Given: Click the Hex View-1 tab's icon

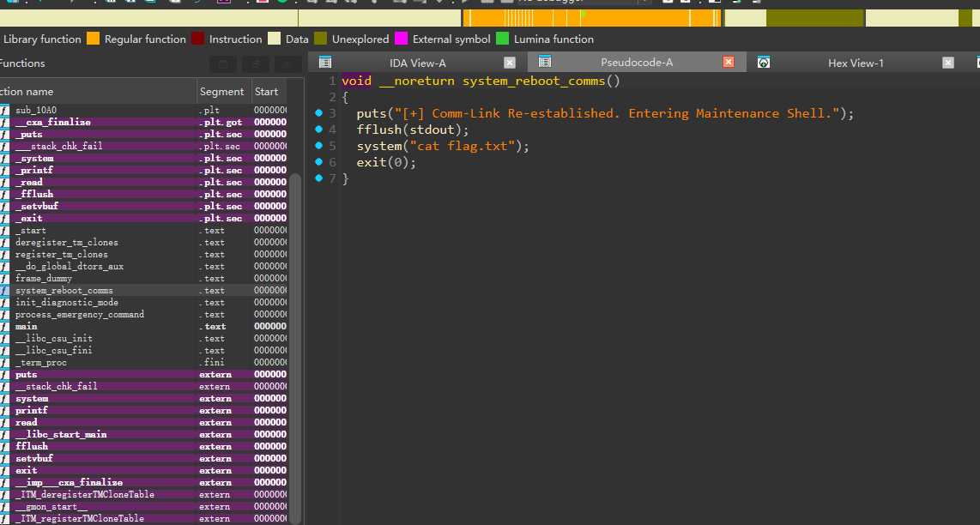Looking at the screenshot, I should [763, 62].
